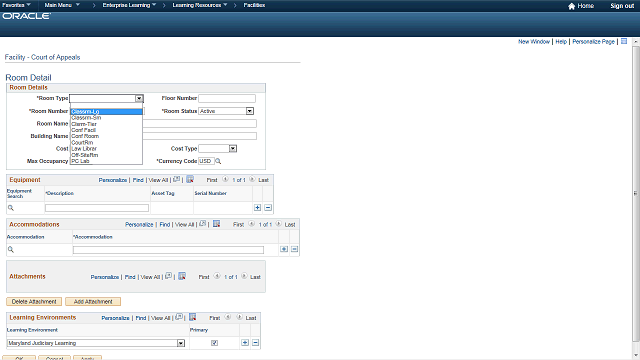Show next row in Attachments grid
The image size is (640, 360).
(244, 276)
